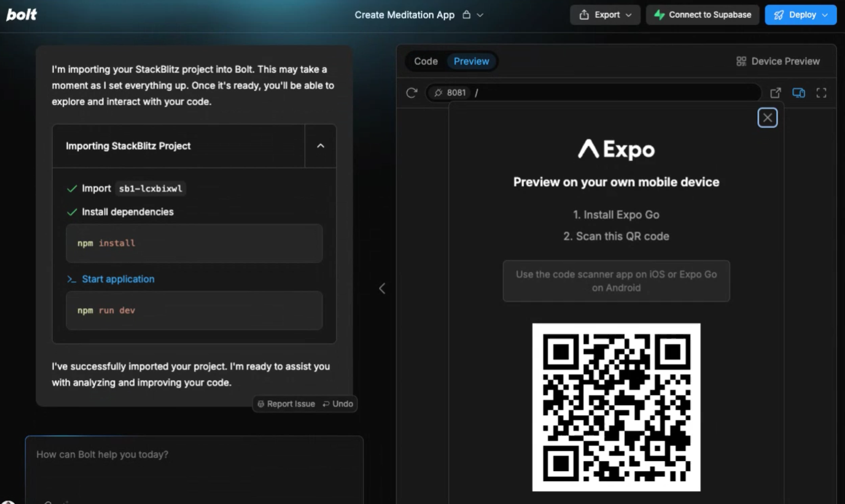
Task: Expand the project title chevron menu
Action: (x=480, y=15)
